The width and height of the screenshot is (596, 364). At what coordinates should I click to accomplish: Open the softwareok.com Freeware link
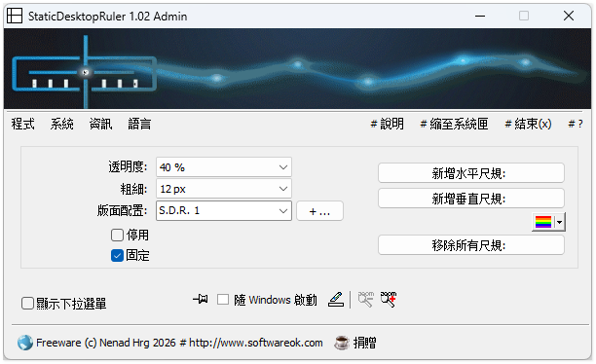coord(179,343)
